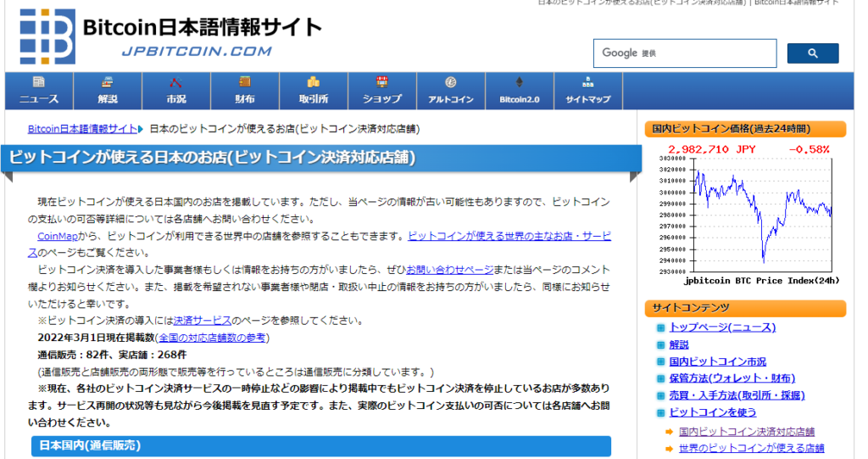Open sidebar link 国内ビットコイン市況

(x=717, y=361)
